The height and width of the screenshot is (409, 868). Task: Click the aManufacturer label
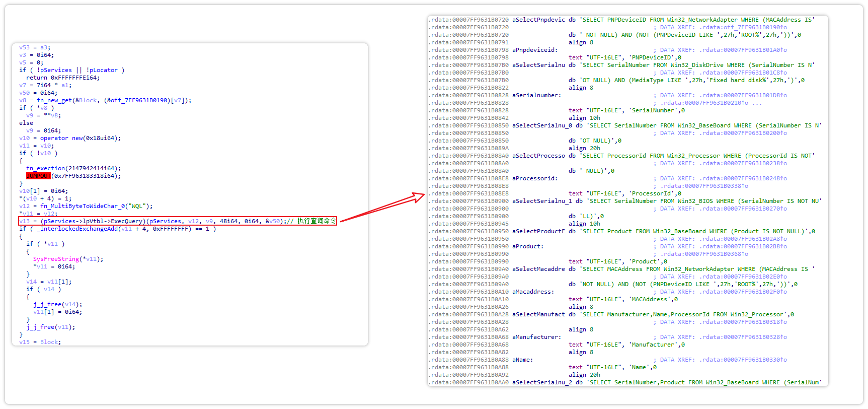[x=536, y=337]
